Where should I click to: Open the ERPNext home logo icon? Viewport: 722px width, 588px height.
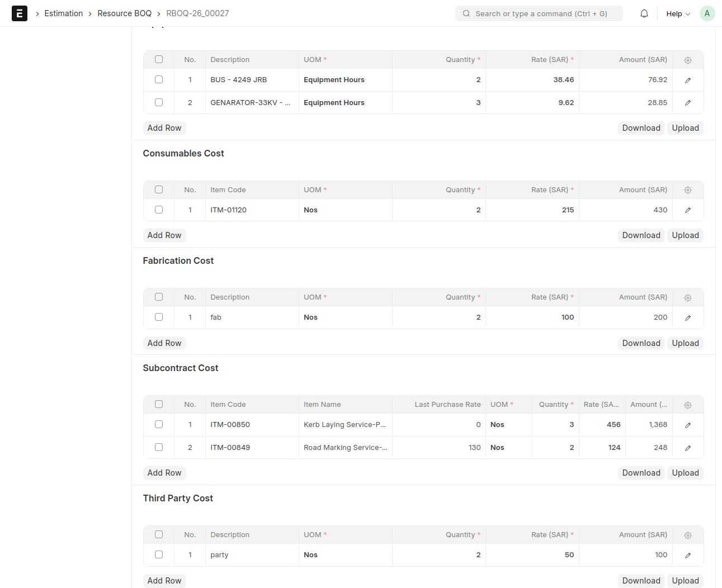tap(20, 13)
